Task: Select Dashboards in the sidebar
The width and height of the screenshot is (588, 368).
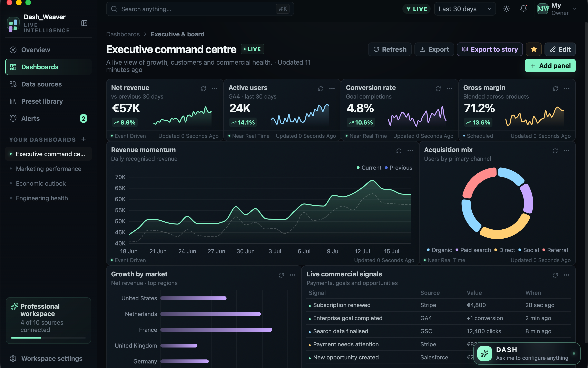Action: click(48, 67)
